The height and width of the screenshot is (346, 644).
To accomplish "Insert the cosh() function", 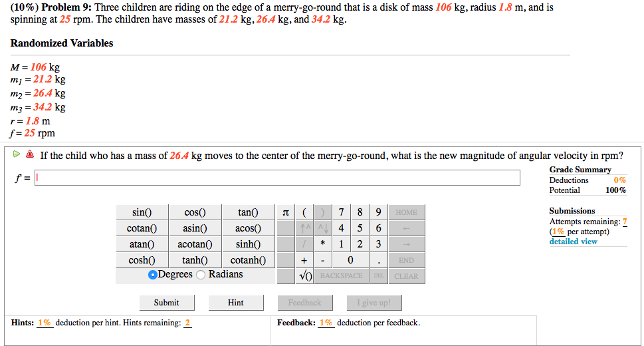I will [x=142, y=260].
